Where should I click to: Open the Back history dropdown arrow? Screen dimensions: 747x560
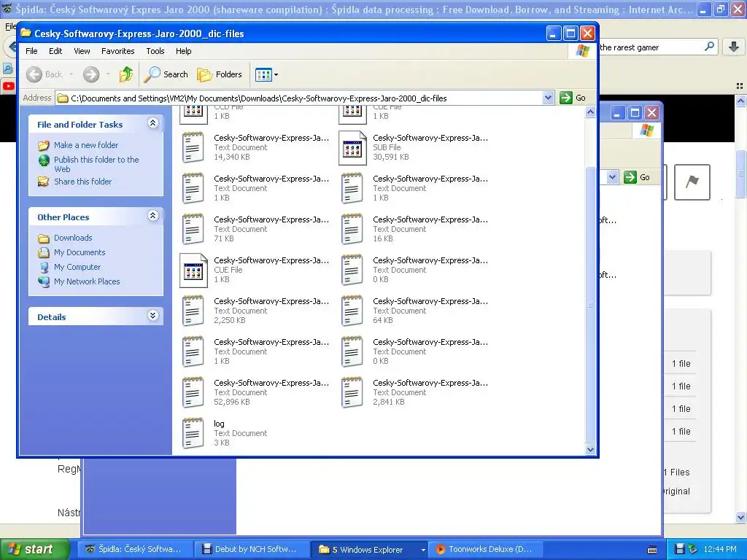[x=71, y=74]
